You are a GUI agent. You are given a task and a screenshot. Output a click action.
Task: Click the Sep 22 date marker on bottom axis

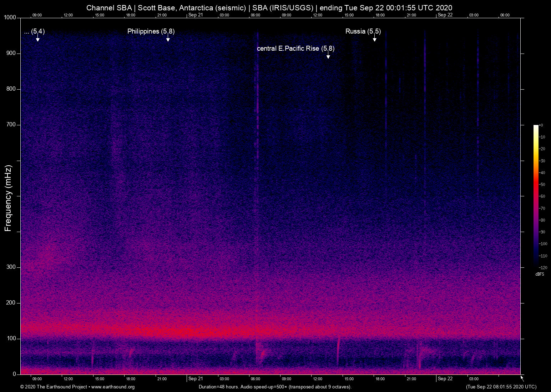pos(445,379)
